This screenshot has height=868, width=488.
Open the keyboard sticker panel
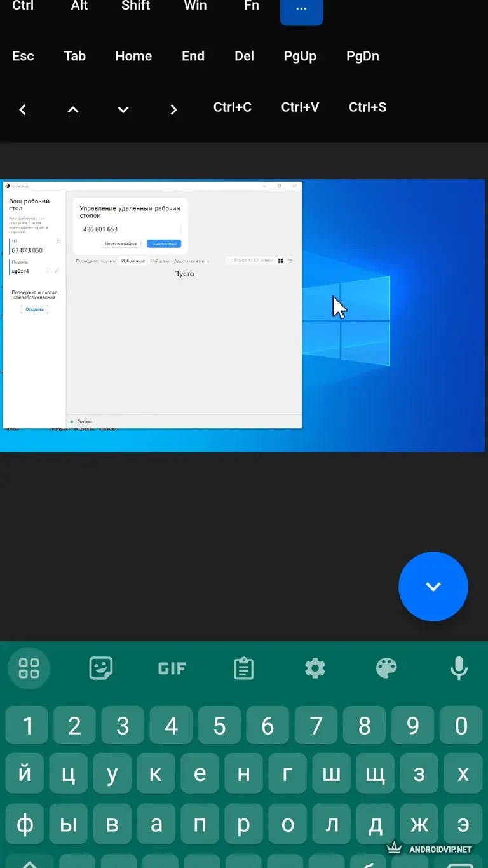tap(100, 668)
